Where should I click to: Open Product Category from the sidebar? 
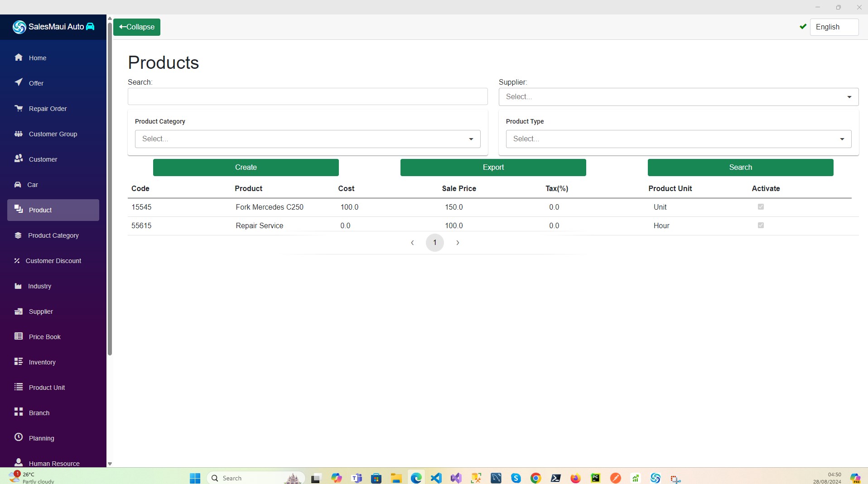[x=53, y=235]
